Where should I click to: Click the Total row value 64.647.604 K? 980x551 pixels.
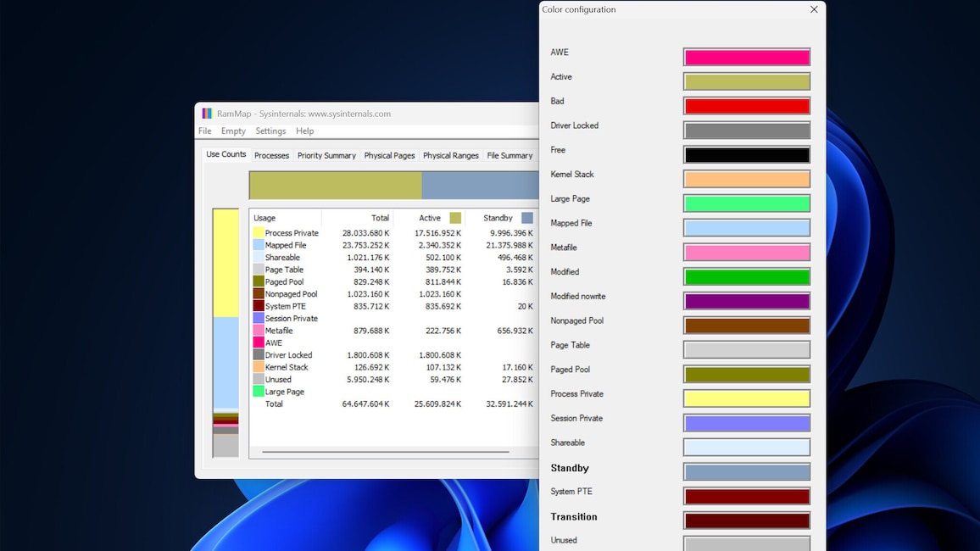(365, 404)
